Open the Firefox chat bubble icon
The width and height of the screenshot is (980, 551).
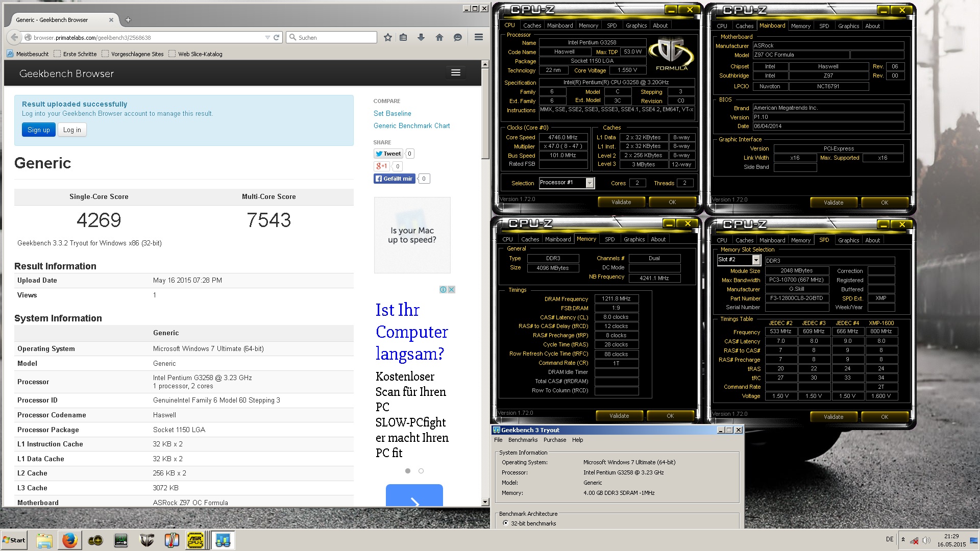[x=458, y=37]
